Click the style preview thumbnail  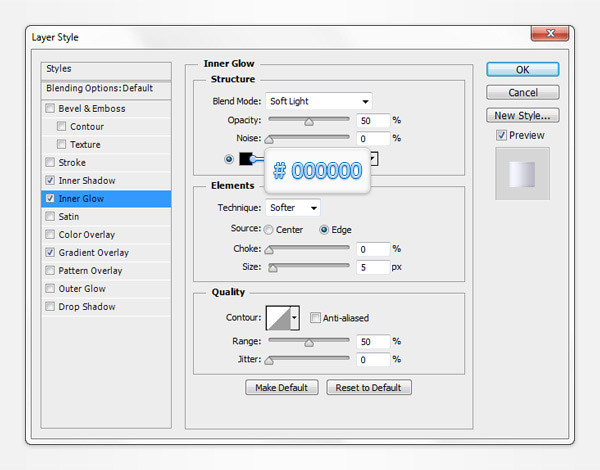[522, 172]
